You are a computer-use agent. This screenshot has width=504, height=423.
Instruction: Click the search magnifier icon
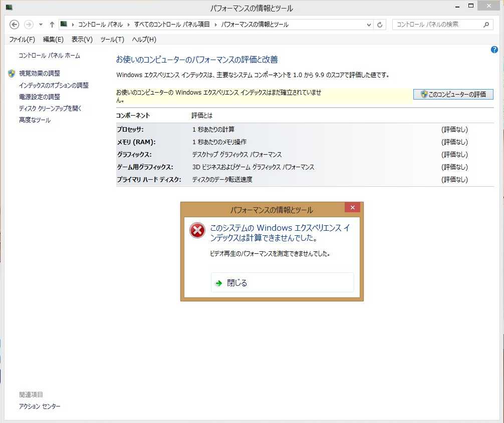point(486,25)
